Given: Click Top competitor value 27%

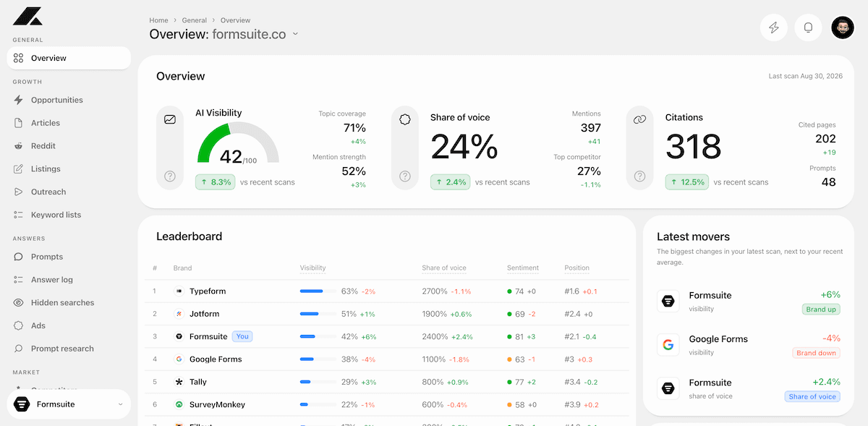Looking at the screenshot, I should (x=589, y=171).
